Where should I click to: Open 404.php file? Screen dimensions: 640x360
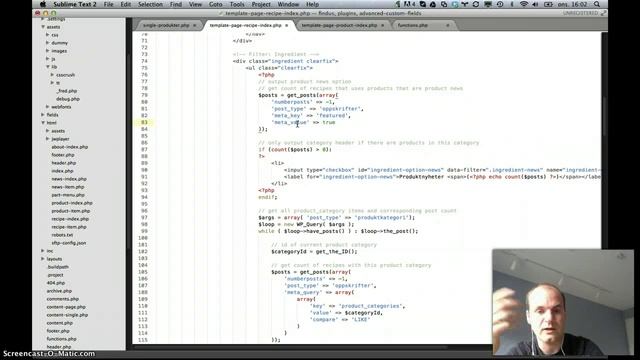pyautogui.click(x=56, y=283)
